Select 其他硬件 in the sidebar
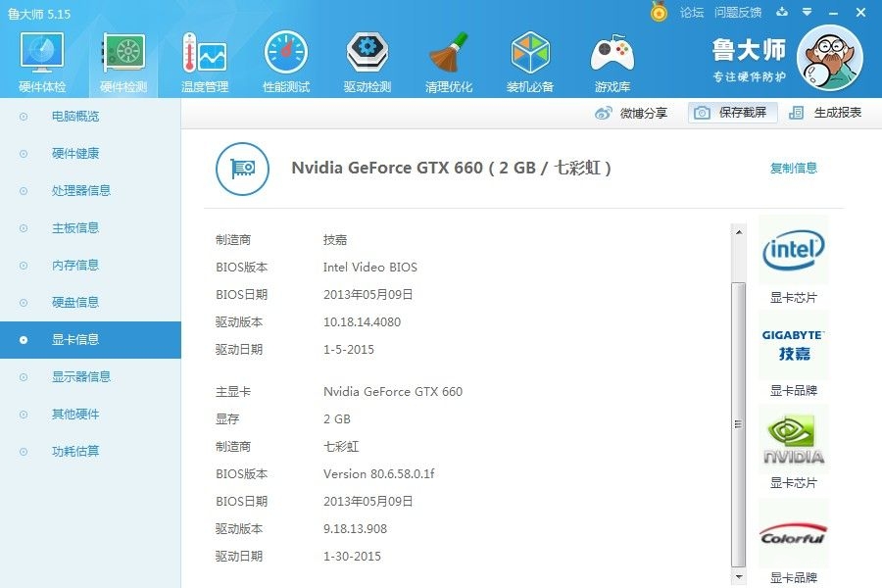Viewport: 882px width, 588px height. (x=75, y=415)
